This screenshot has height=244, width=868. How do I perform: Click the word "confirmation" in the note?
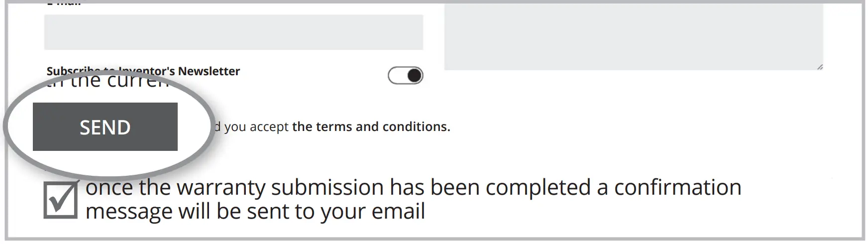pos(677,188)
